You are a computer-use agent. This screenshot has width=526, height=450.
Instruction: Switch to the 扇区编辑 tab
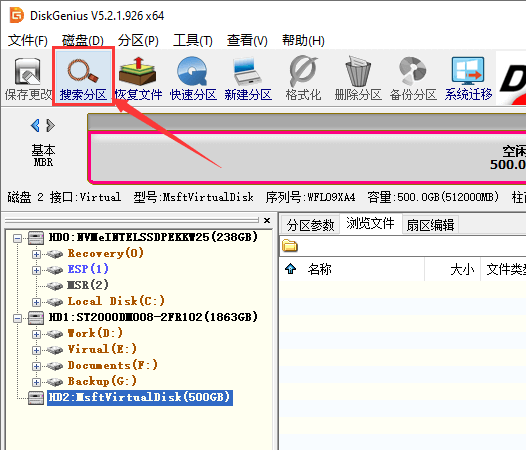click(430, 225)
